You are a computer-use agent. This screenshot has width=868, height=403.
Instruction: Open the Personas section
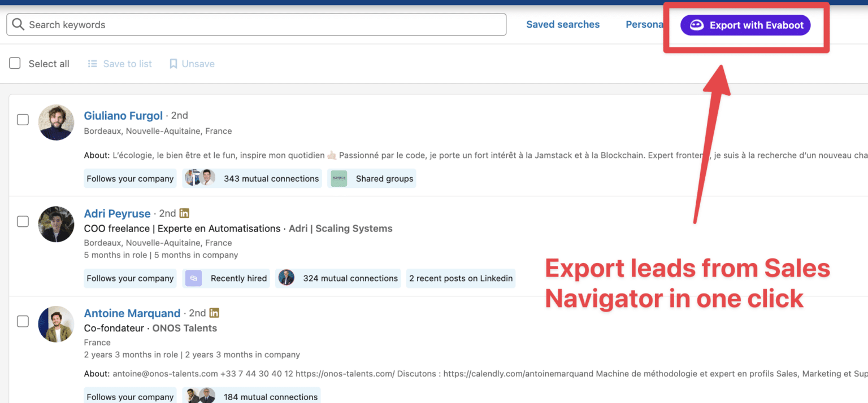tap(644, 24)
